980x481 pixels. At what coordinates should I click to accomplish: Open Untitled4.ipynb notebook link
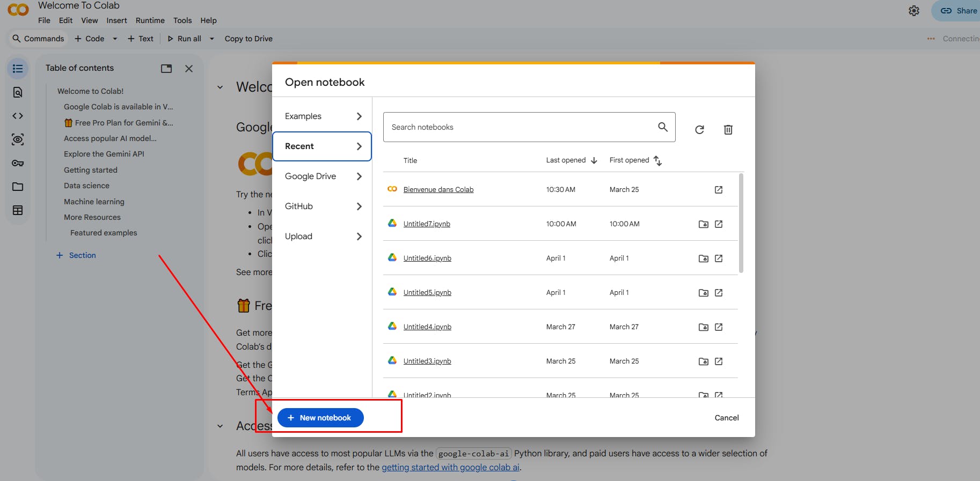pos(427,327)
